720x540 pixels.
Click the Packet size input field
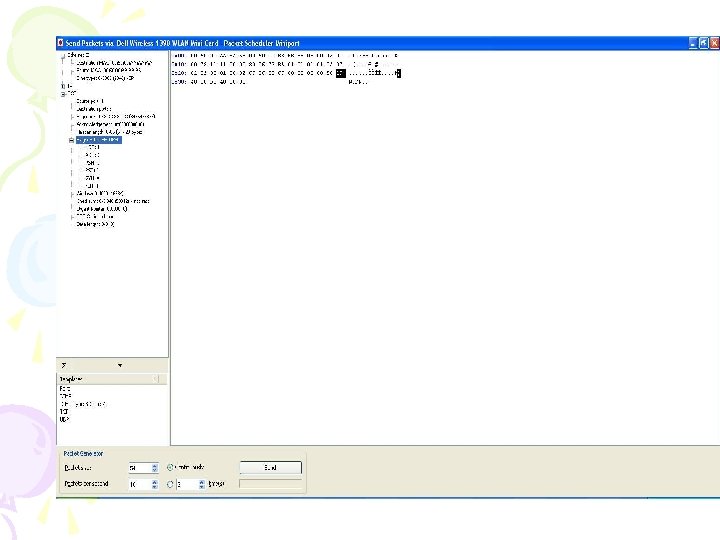tap(140, 468)
